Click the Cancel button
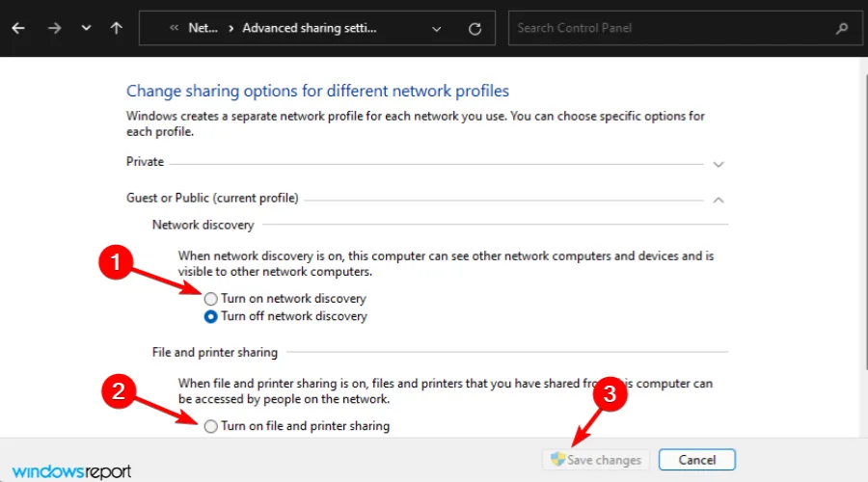 coord(699,460)
